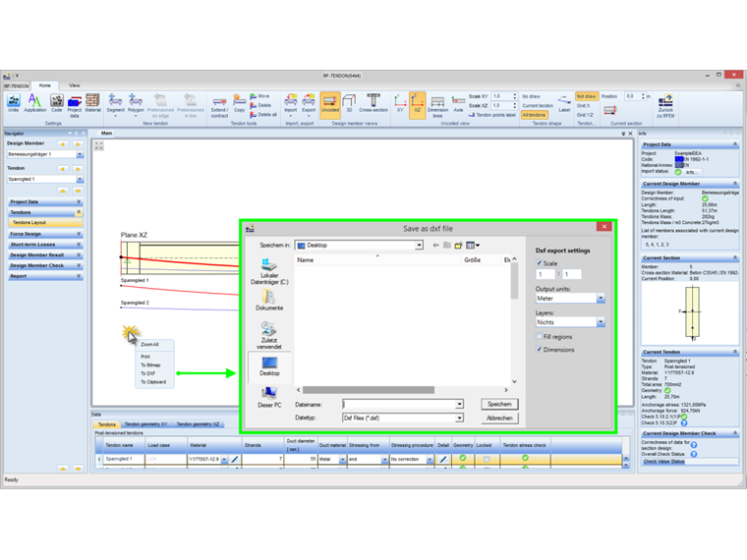The height and width of the screenshot is (560, 747).
Task: Enable Grid X option
Action: [583, 106]
